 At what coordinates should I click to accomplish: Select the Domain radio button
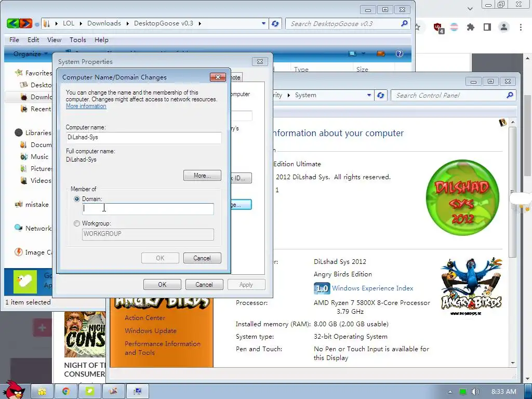(77, 199)
